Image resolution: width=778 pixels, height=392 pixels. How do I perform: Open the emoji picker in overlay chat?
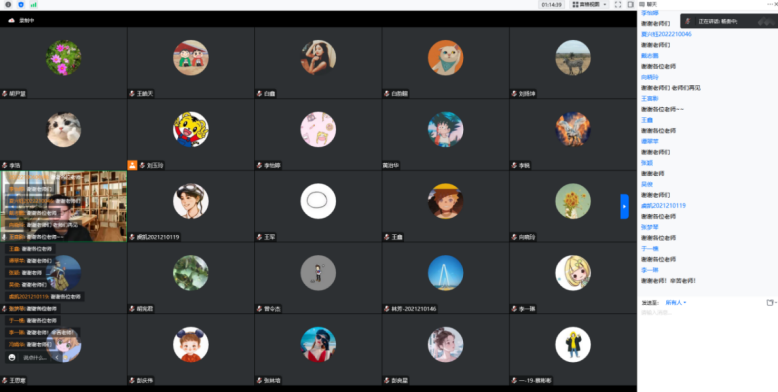[x=12, y=357]
